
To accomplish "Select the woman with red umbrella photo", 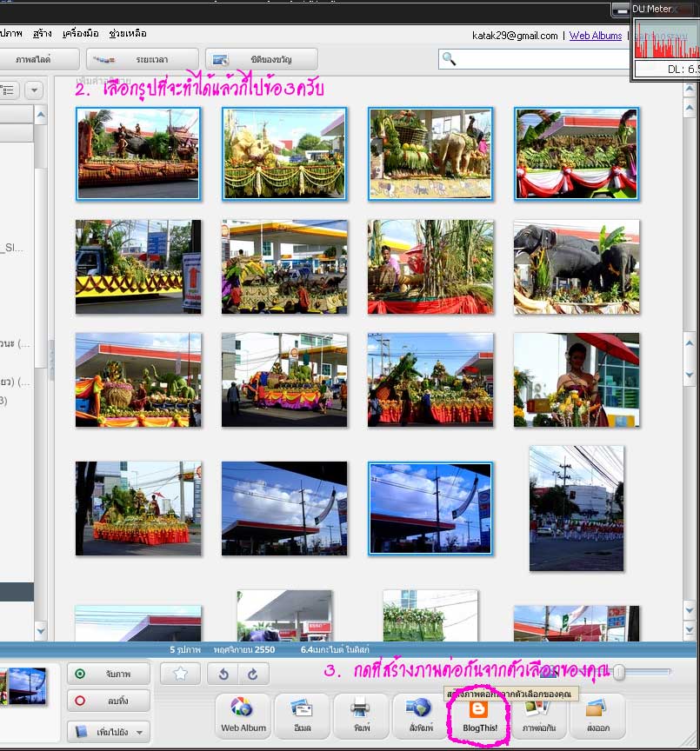I will [x=577, y=380].
